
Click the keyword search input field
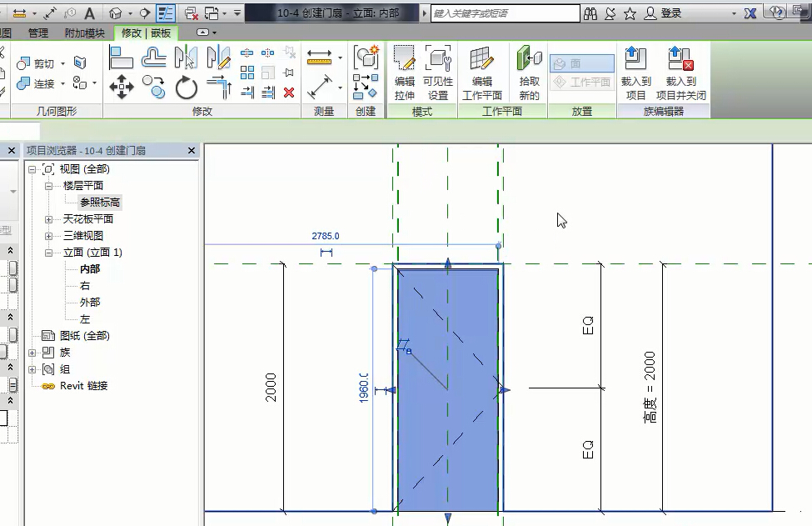[x=504, y=13]
